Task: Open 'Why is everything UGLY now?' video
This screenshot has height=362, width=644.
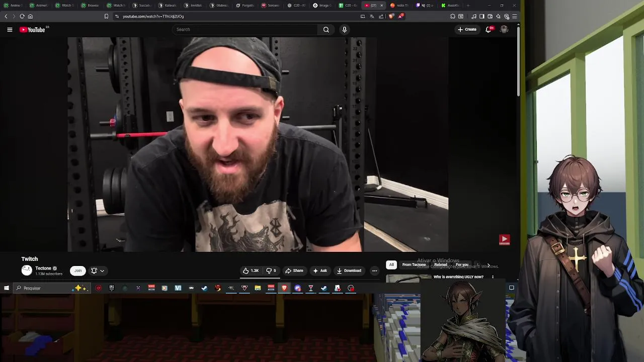Action: (x=458, y=277)
